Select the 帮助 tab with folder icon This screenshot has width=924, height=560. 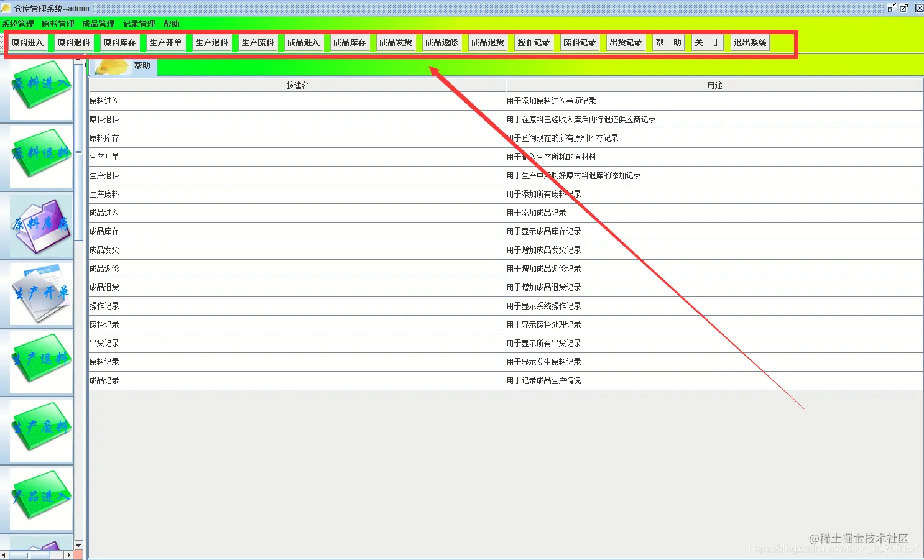click(x=123, y=66)
